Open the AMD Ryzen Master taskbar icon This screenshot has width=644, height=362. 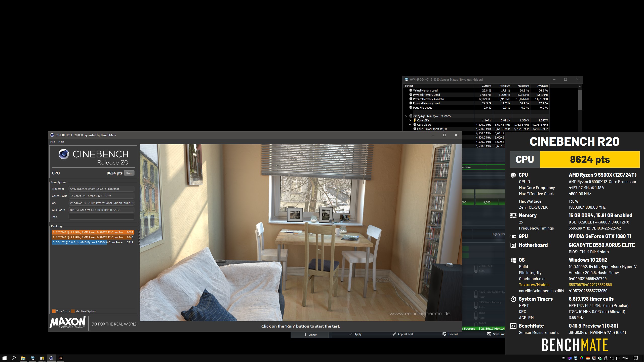point(60,358)
